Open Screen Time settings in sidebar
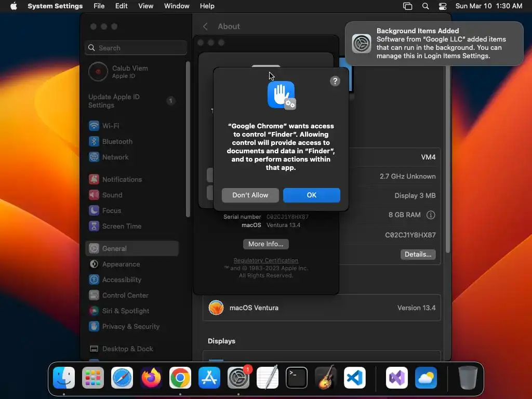This screenshot has height=399, width=532. click(132, 226)
